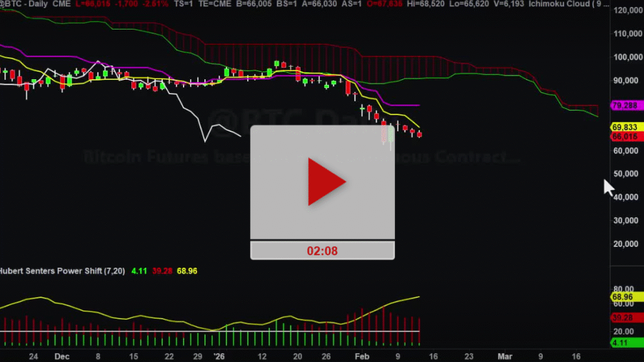
Task: Select the Hubert Senters Power Shift indicator label
Action: (x=62, y=271)
